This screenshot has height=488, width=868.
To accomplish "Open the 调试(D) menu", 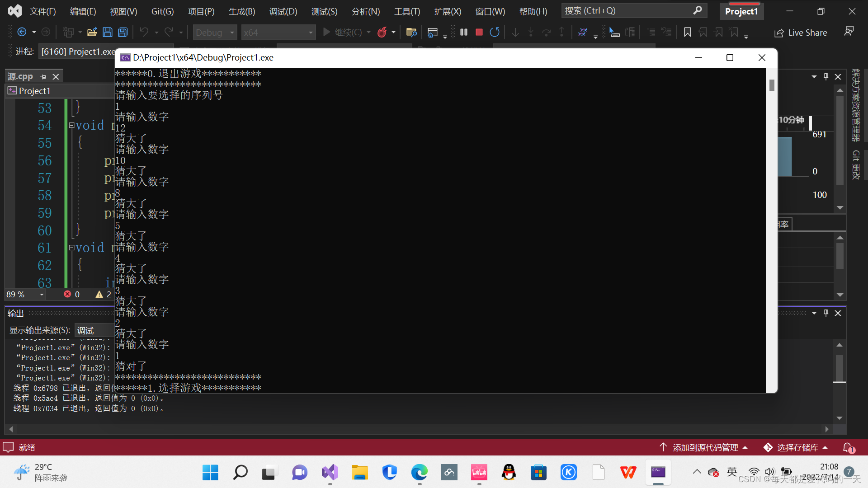I will (x=283, y=11).
